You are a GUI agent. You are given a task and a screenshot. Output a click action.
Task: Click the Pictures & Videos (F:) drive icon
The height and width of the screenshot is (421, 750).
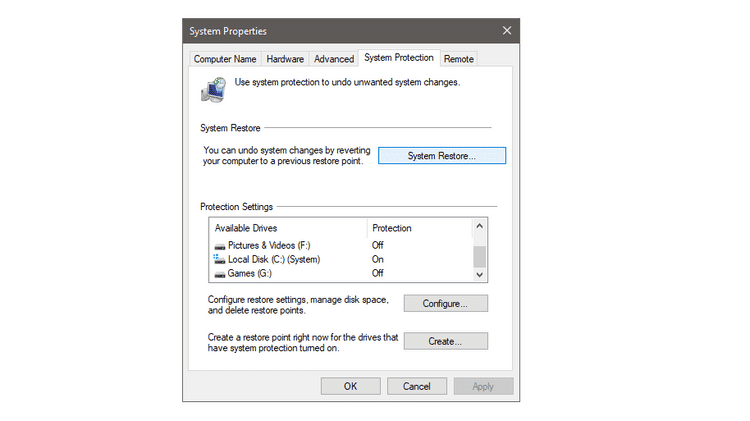pyautogui.click(x=220, y=246)
